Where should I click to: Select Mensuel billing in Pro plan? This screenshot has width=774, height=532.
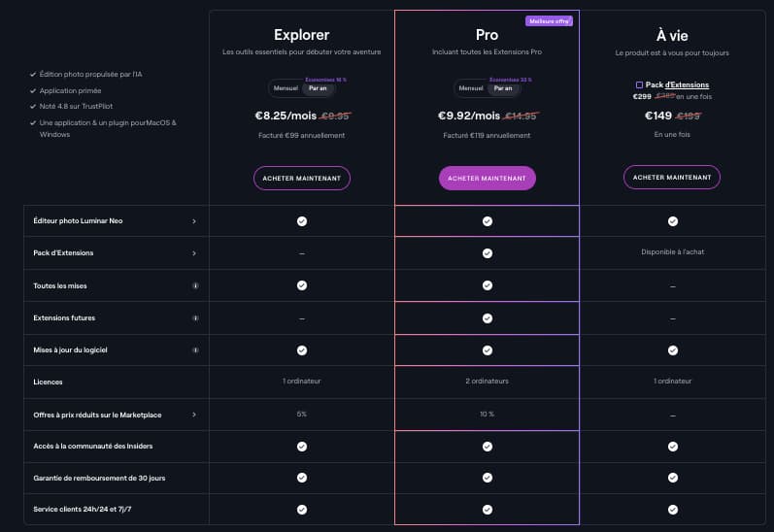click(x=471, y=88)
